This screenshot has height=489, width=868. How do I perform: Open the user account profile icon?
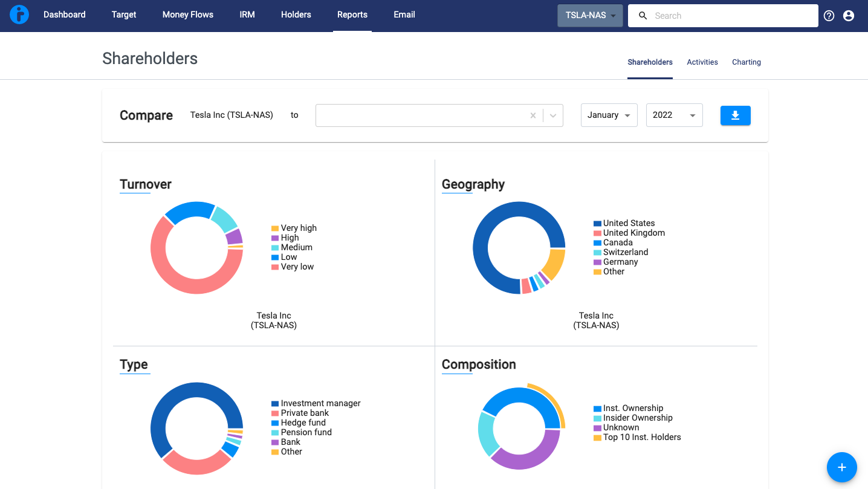pyautogui.click(x=849, y=16)
